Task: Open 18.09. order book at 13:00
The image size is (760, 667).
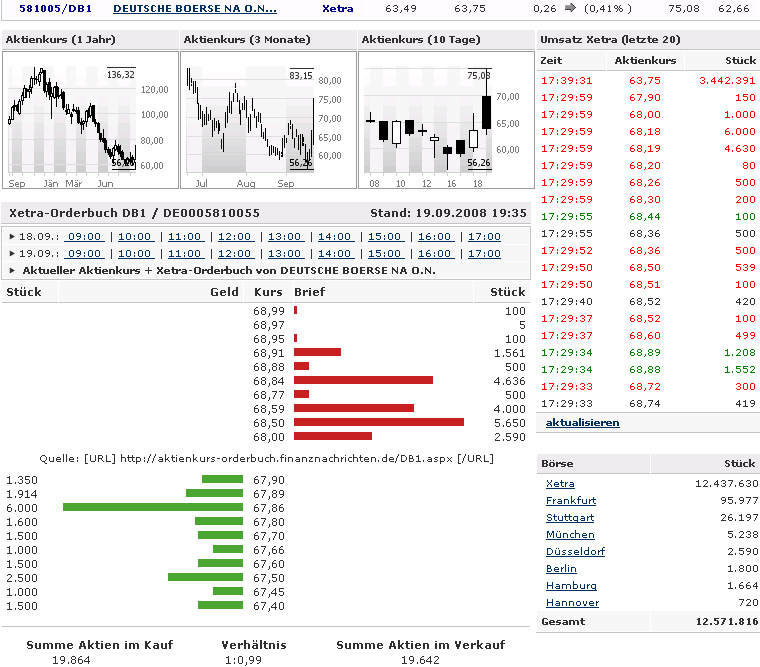Action: click(285, 237)
